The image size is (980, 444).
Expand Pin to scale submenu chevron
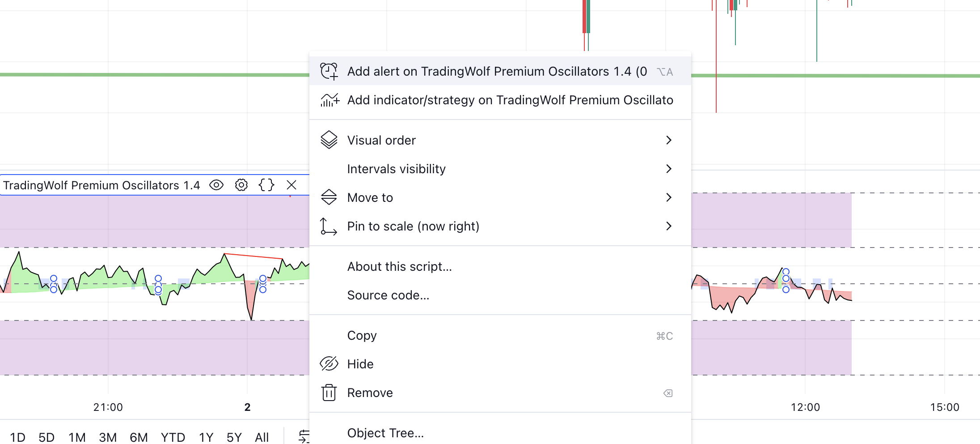(669, 226)
